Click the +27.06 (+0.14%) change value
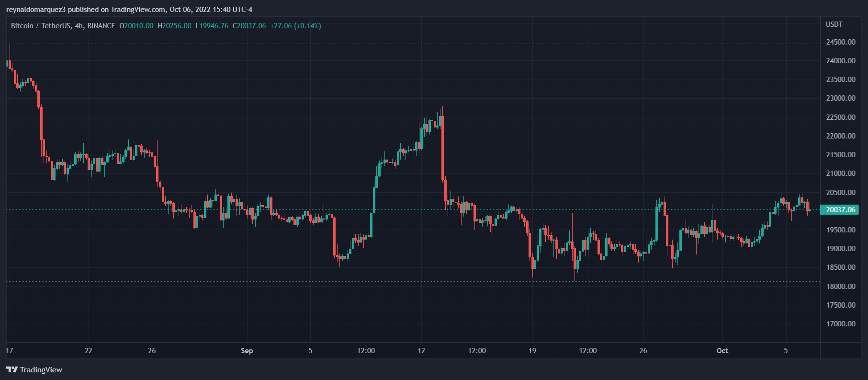The height and width of the screenshot is (380, 868). coord(295,26)
